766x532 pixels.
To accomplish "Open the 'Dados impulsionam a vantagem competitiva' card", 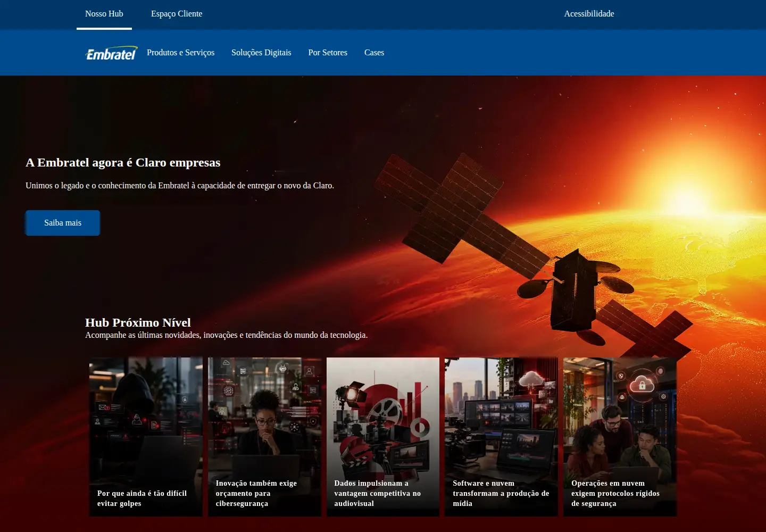I will (x=383, y=437).
